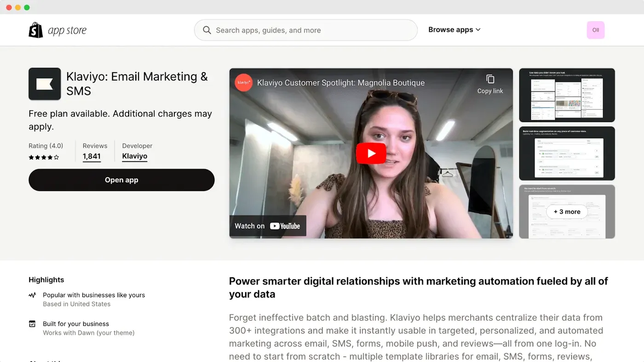This screenshot has width=644, height=362.
Task: Play the YouTube video with red button
Action: 371,153
